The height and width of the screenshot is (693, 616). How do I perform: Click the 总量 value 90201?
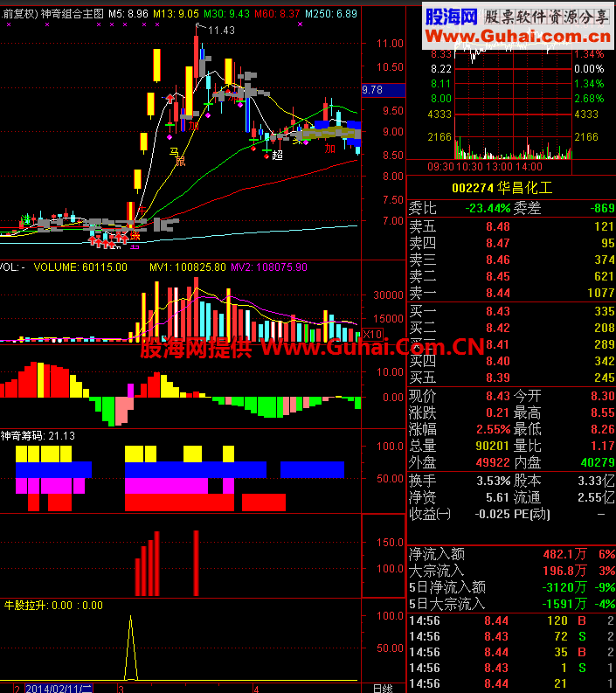tap(493, 446)
